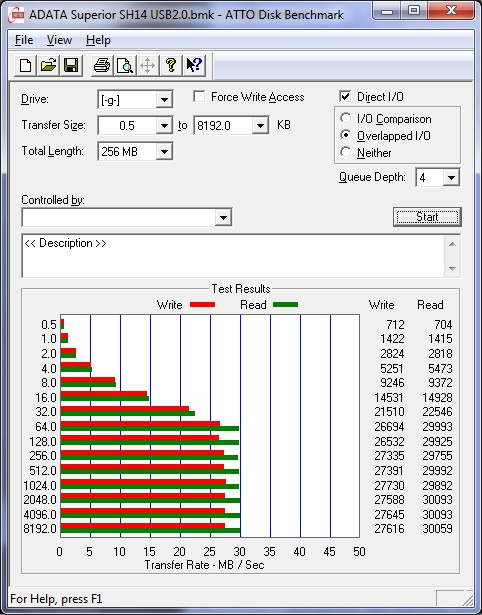Click the New file toolbar icon
The image size is (482, 615).
[x=25, y=65]
